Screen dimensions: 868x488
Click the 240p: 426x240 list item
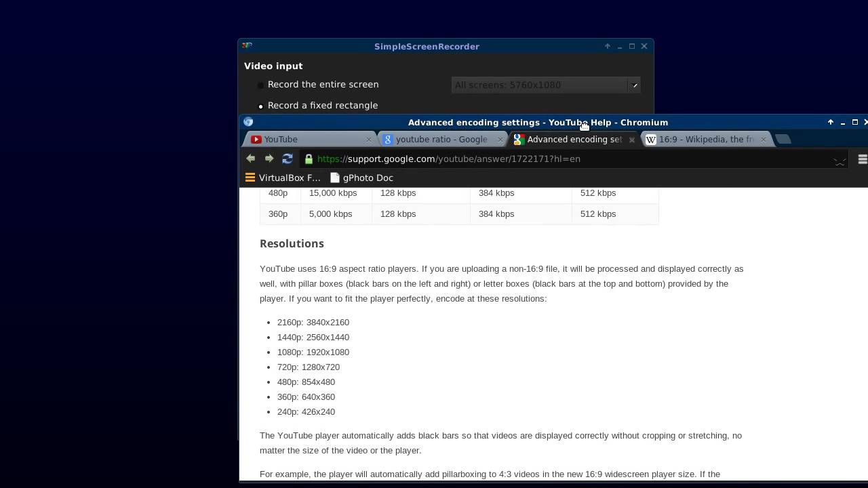point(306,411)
